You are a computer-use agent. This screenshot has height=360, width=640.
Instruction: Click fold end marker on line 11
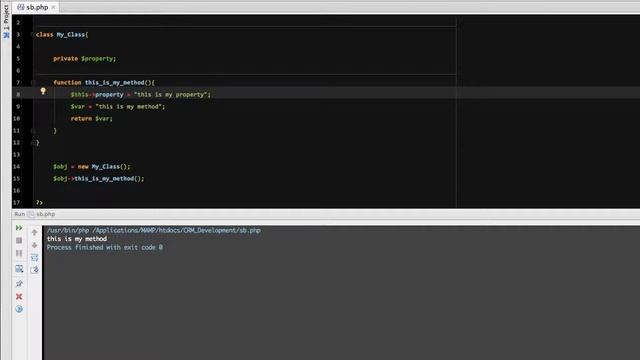point(33,131)
